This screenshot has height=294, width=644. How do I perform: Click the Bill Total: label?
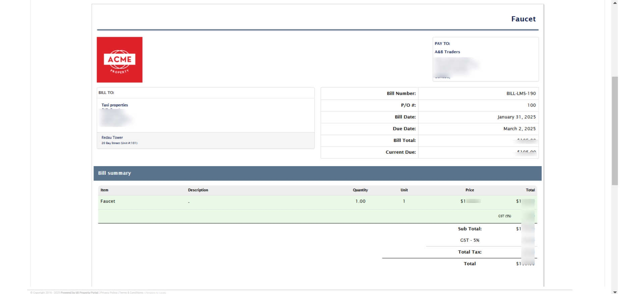tap(405, 140)
